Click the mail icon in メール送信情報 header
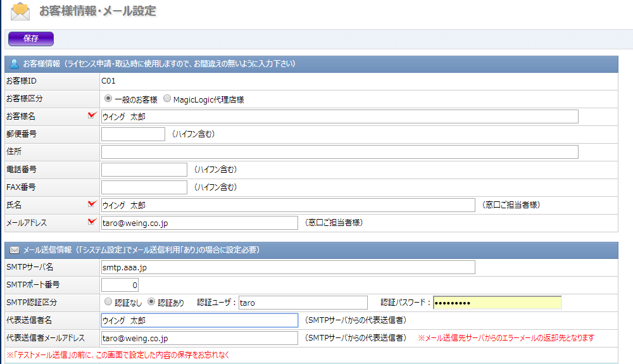633x364 pixels. [x=14, y=250]
